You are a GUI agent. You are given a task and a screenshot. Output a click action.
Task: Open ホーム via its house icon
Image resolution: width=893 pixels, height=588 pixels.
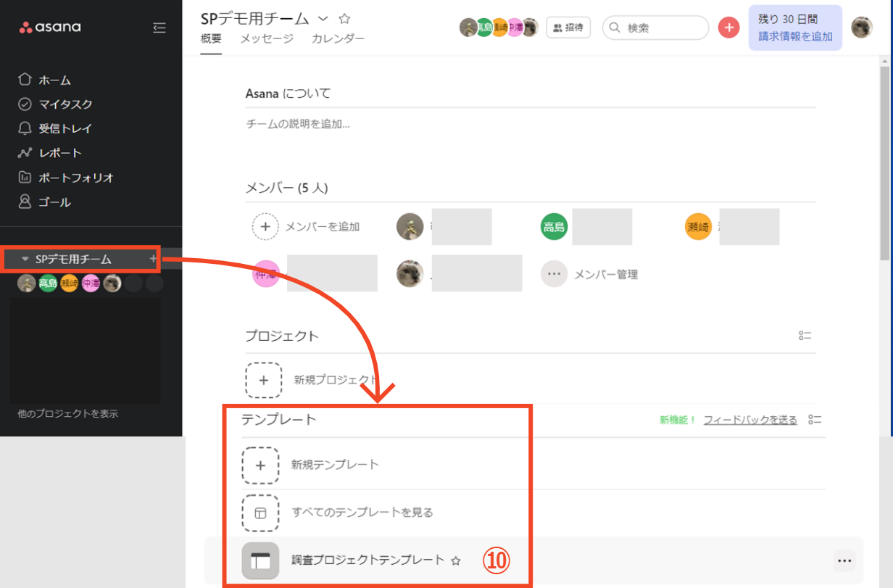coord(25,79)
